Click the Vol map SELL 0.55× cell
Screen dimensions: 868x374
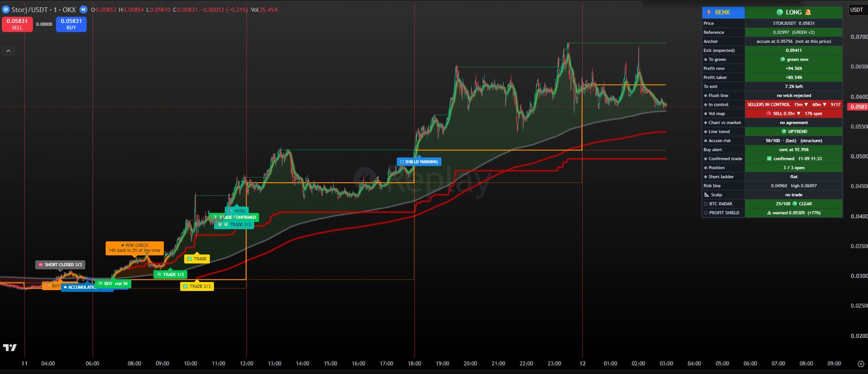[794, 114]
